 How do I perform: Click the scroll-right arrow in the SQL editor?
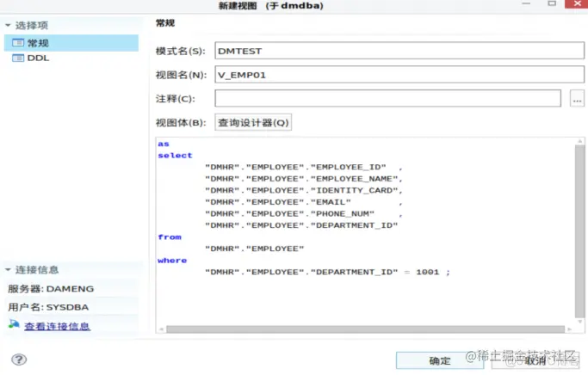tap(569, 329)
